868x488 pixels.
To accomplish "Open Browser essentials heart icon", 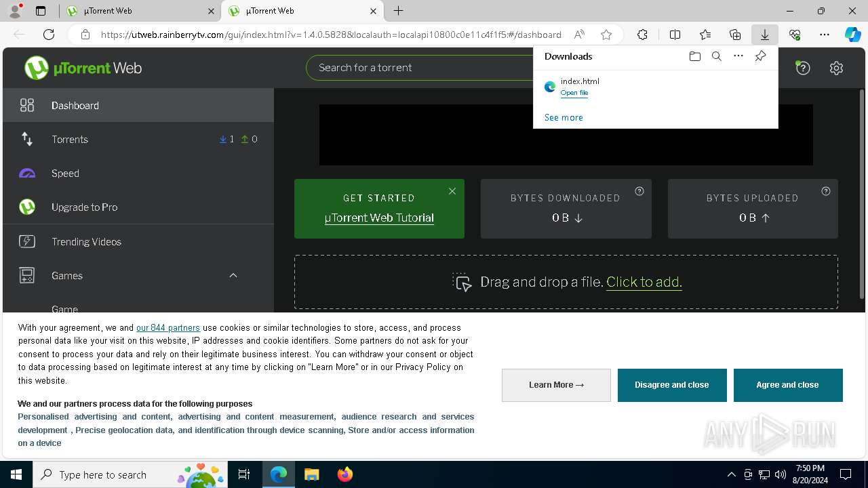I will (795, 35).
